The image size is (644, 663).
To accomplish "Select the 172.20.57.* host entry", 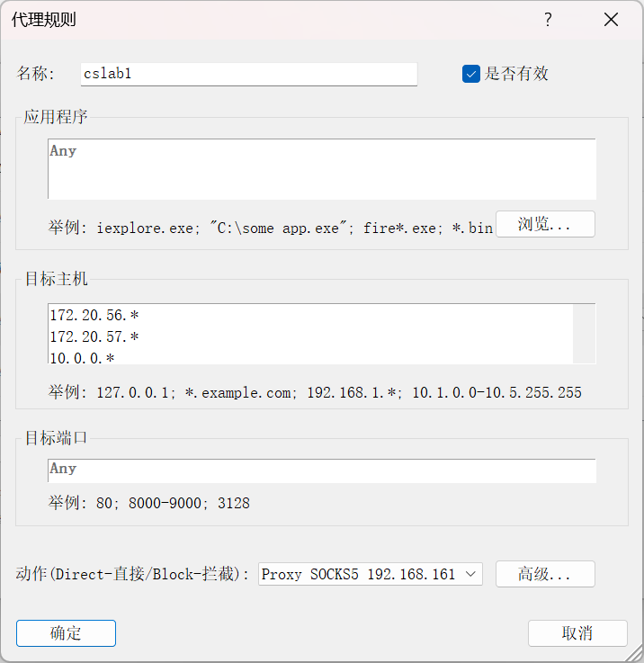I will click(94, 337).
